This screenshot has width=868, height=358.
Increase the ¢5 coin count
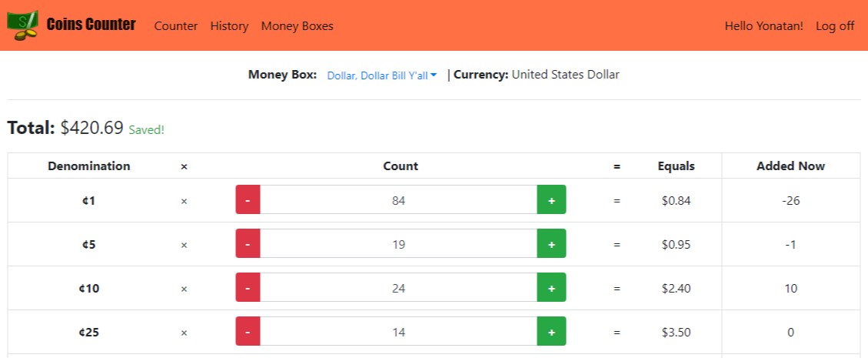551,245
